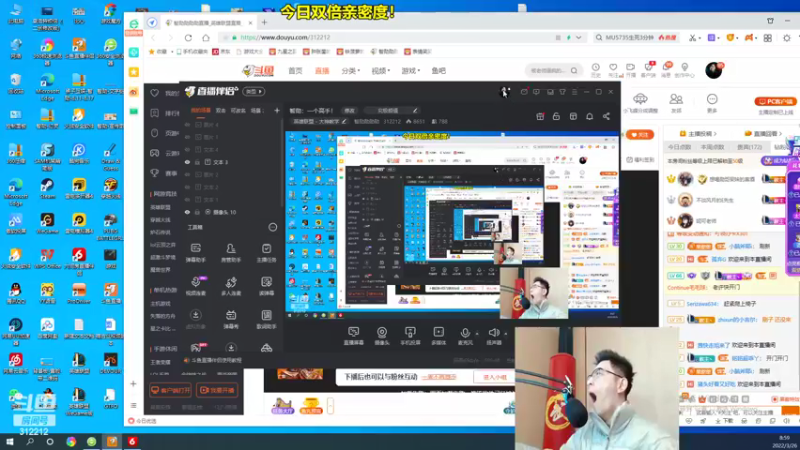Collapse the 工具箱 toolbox section
This screenshot has width=800, height=450.
click(273, 227)
